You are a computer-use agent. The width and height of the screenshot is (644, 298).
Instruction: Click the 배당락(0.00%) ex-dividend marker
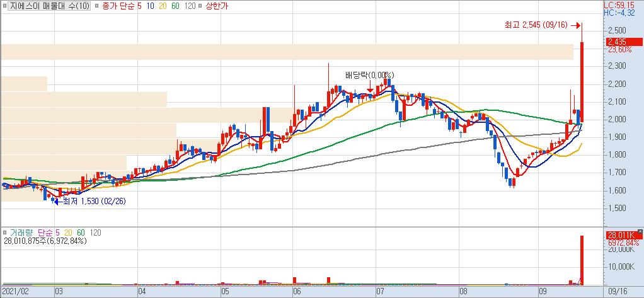tap(369, 75)
